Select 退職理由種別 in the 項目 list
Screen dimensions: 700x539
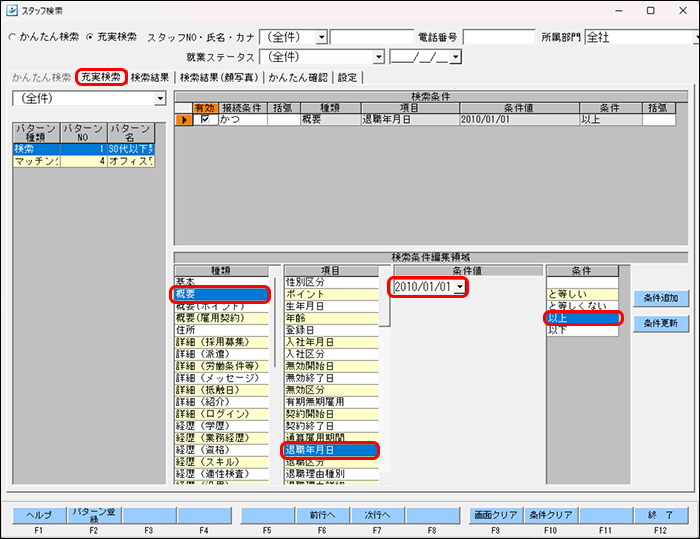coord(332,474)
